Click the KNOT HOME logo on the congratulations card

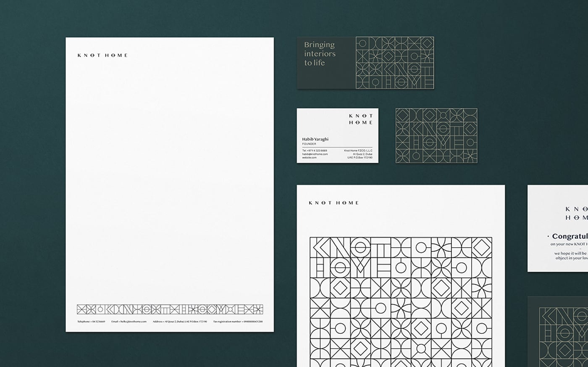point(576,213)
